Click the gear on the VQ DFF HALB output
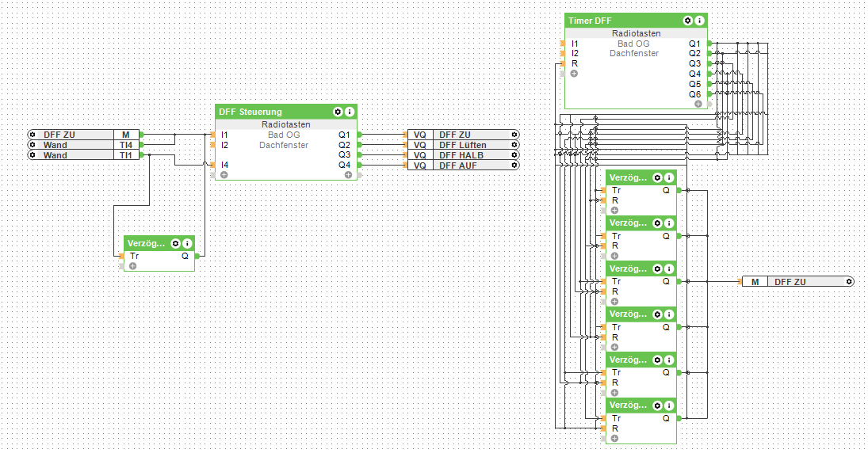The width and height of the screenshot is (868, 453). pos(514,155)
